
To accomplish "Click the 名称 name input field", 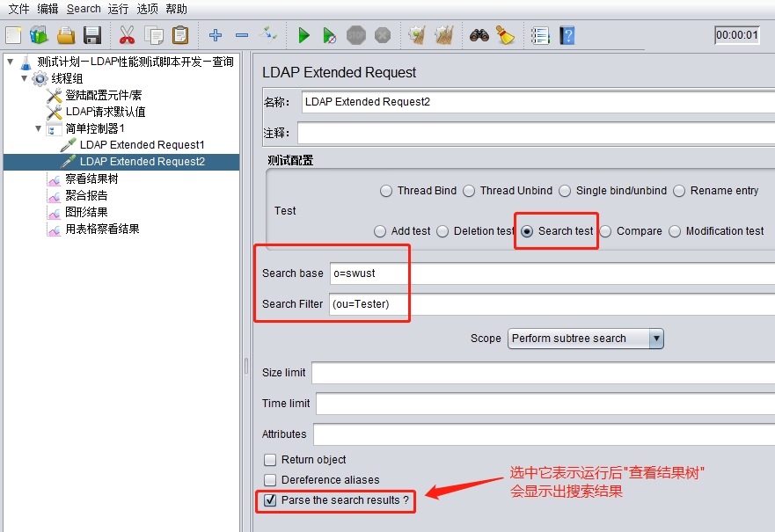I will (x=537, y=102).
